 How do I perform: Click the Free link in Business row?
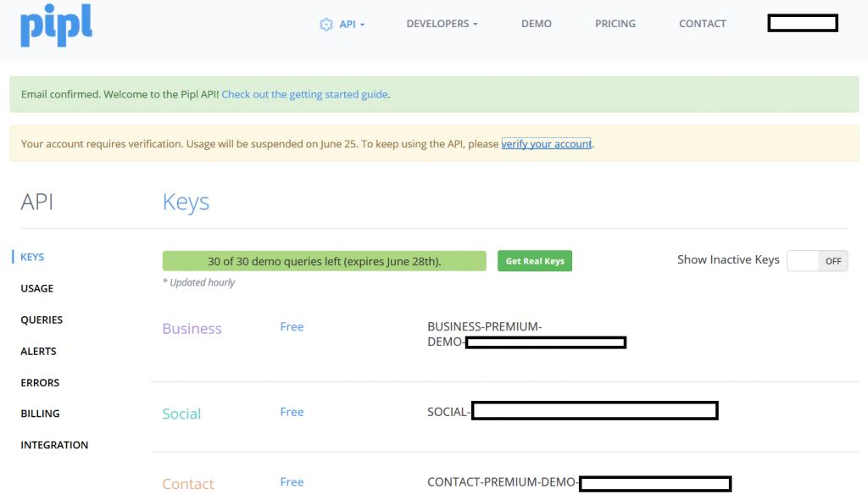pyautogui.click(x=292, y=326)
